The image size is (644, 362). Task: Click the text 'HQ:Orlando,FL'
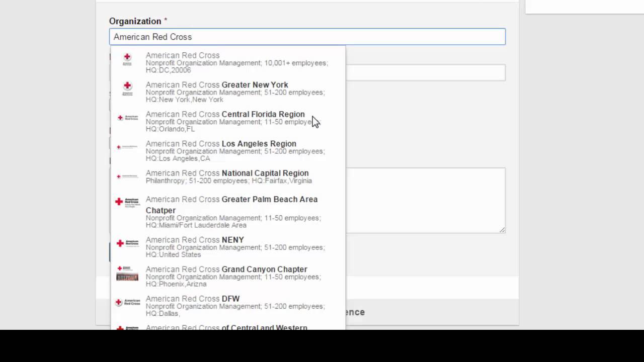[170, 129]
